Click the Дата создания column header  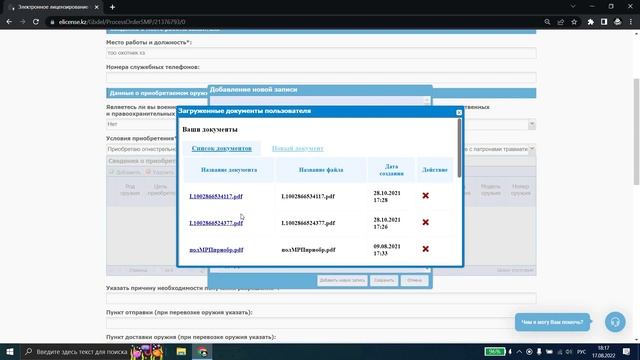click(391, 170)
